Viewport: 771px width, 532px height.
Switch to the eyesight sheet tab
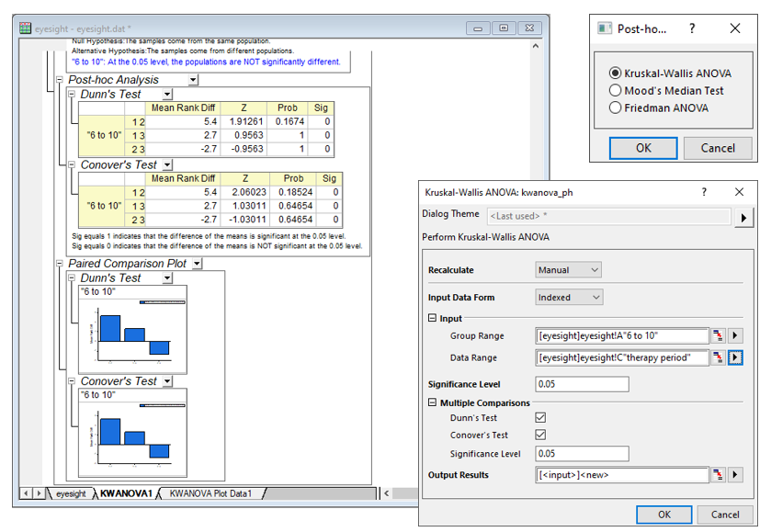(71, 494)
